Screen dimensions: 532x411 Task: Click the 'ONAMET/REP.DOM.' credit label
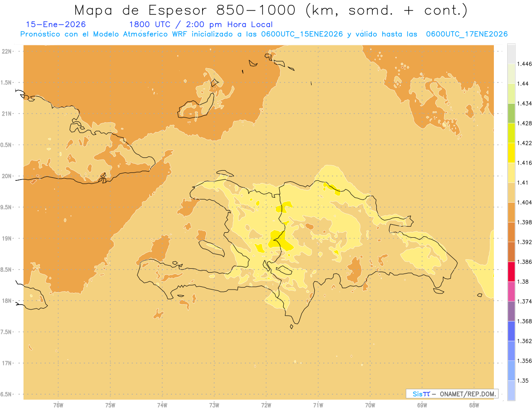point(468,394)
